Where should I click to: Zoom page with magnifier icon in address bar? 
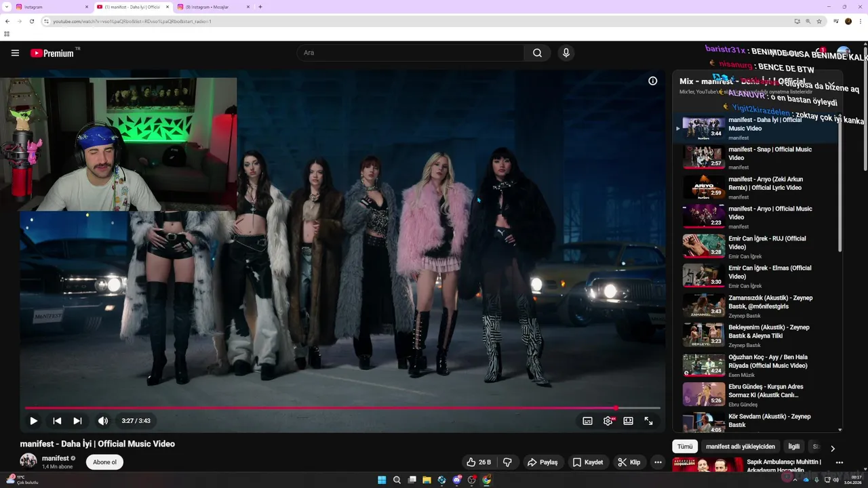point(808,21)
